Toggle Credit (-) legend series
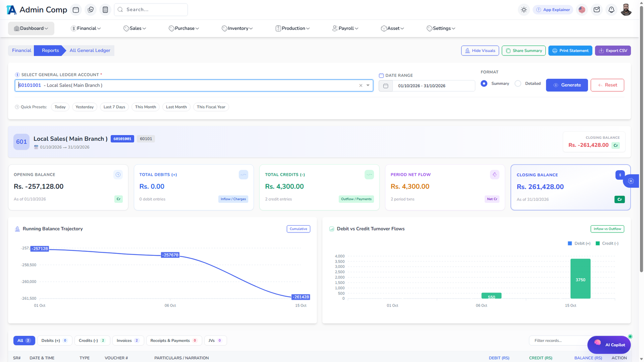The width and height of the screenshot is (644, 362). pos(607,243)
